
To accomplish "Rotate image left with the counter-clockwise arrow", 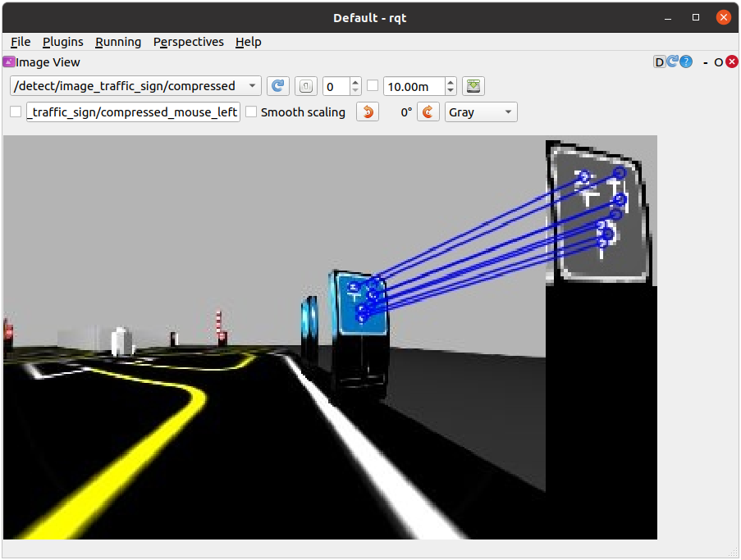I will coord(368,112).
